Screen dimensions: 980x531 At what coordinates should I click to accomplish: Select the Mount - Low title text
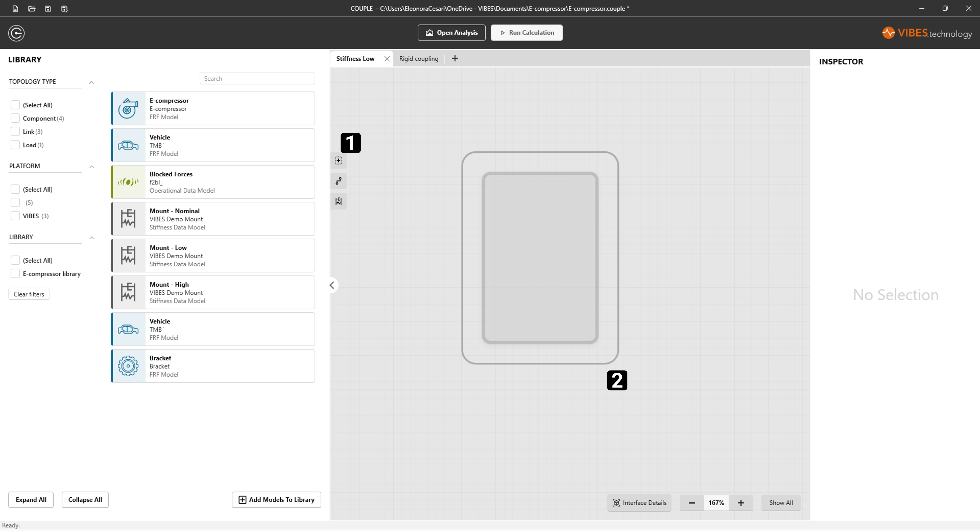click(168, 248)
